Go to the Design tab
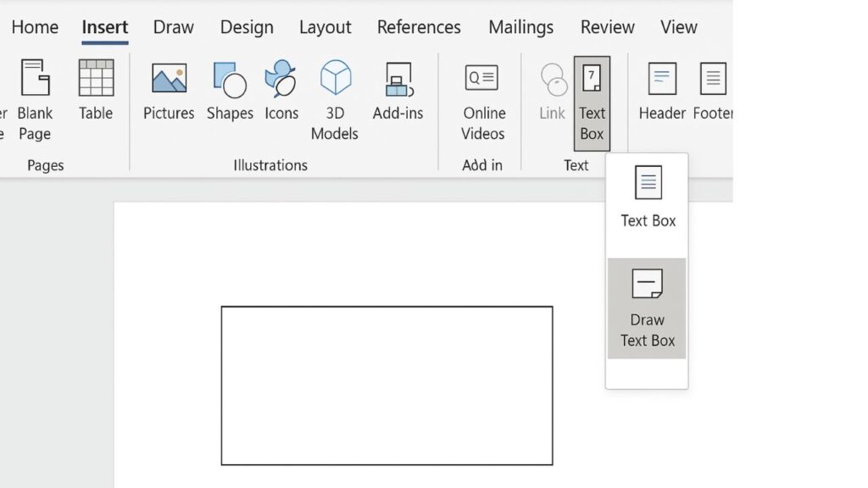The image size is (868, 488). click(246, 27)
